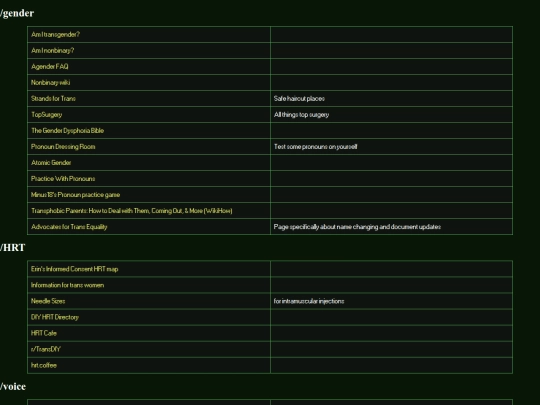Open the HRT Cafe link
The width and height of the screenshot is (540, 405).
(x=44, y=333)
